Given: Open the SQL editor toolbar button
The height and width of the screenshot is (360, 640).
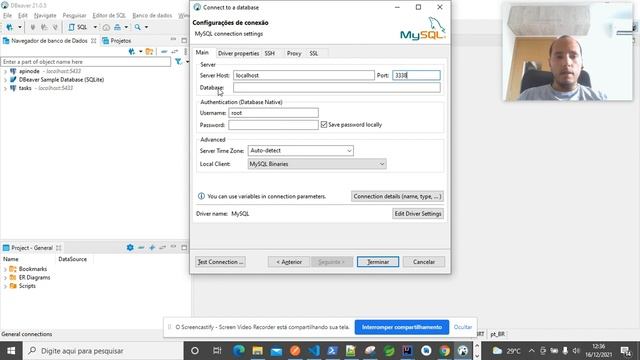Looking at the screenshot, I should click(x=78, y=27).
